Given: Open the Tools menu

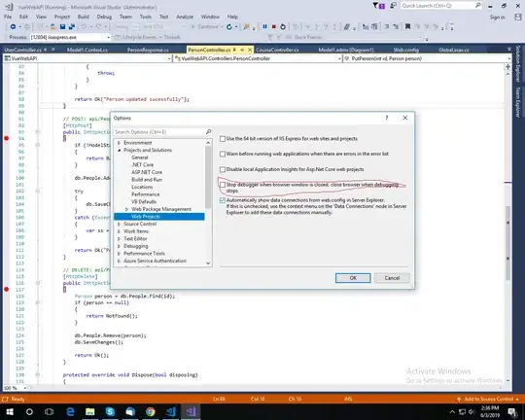Looking at the screenshot, I should coord(145,17).
